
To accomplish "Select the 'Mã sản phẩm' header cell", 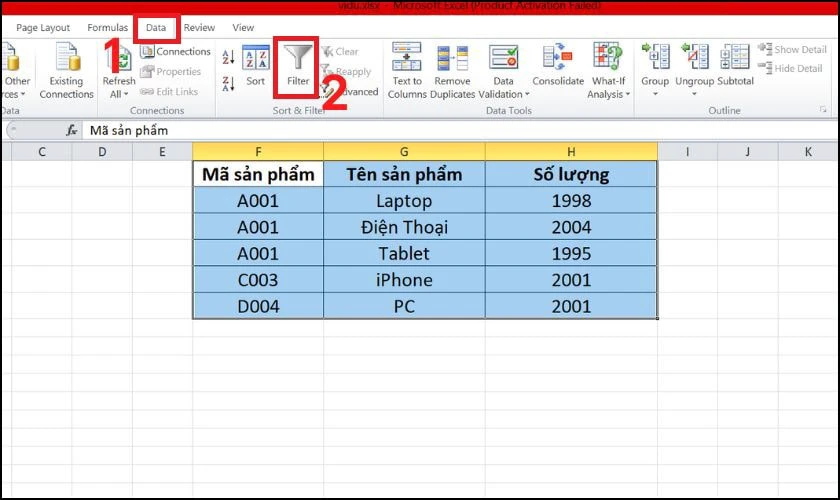I will pos(258,174).
